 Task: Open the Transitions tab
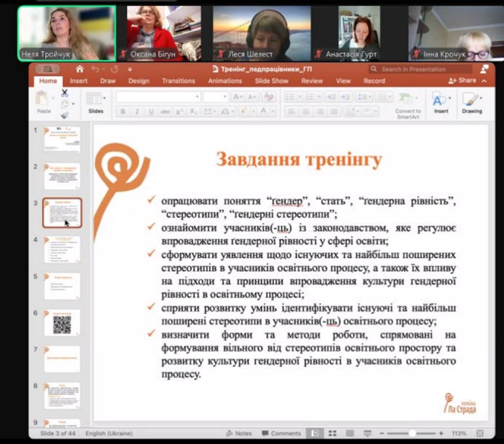pyautogui.click(x=178, y=81)
